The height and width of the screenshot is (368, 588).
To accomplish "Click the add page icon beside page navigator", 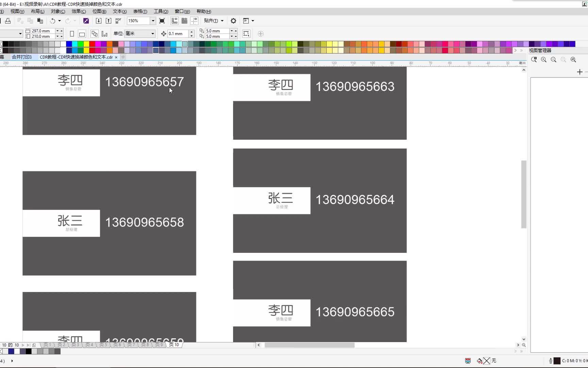I will pos(34,345).
